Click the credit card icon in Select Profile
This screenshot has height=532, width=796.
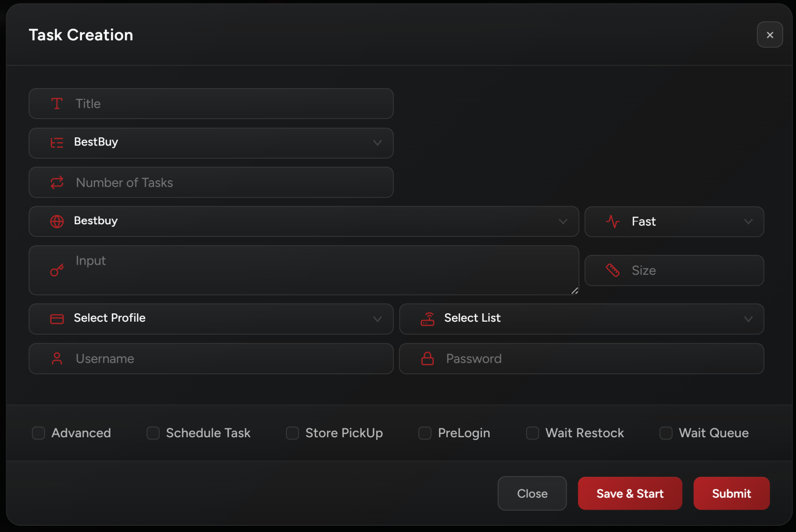pos(57,319)
